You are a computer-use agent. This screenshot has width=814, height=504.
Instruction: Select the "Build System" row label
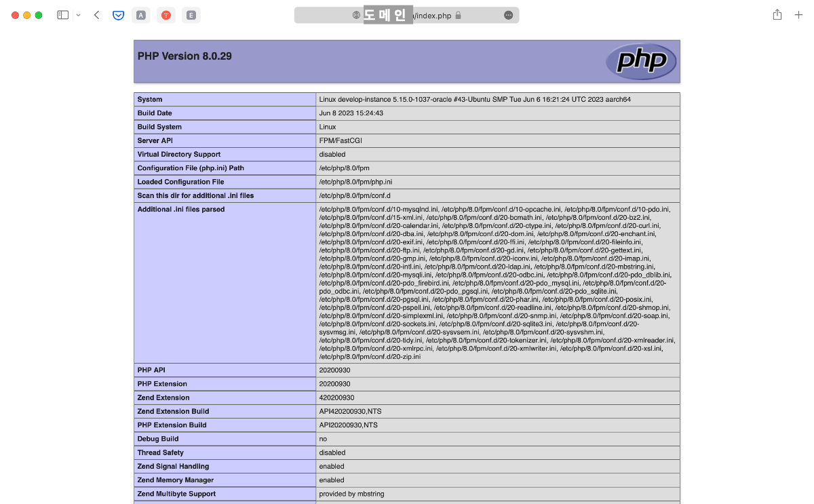[159, 127]
